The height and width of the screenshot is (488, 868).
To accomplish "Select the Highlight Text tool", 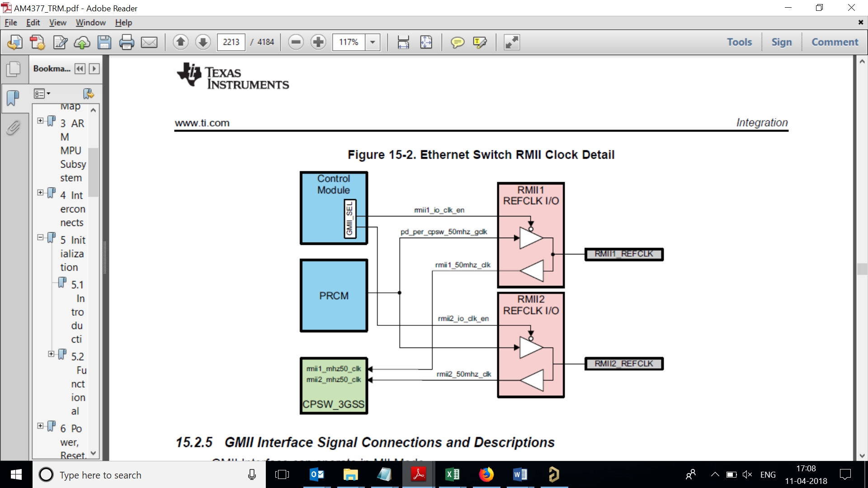I will pyautogui.click(x=480, y=42).
